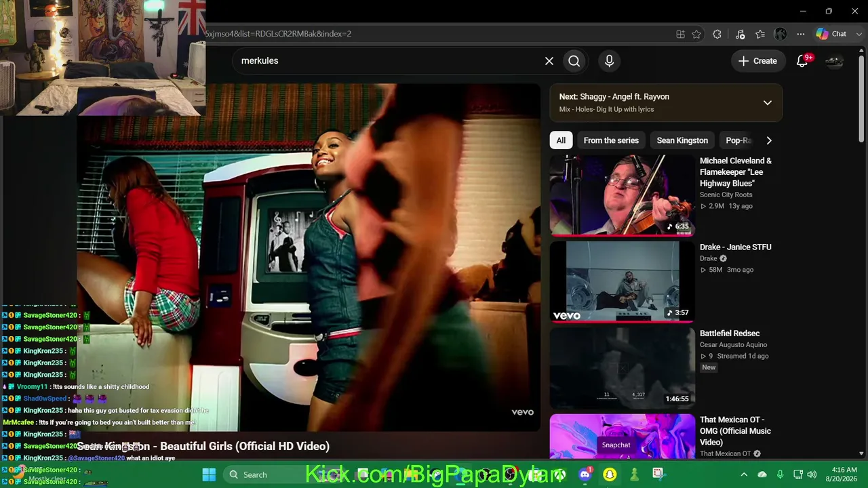
Task: Open the system tray volume control
Action: point(812,474)
